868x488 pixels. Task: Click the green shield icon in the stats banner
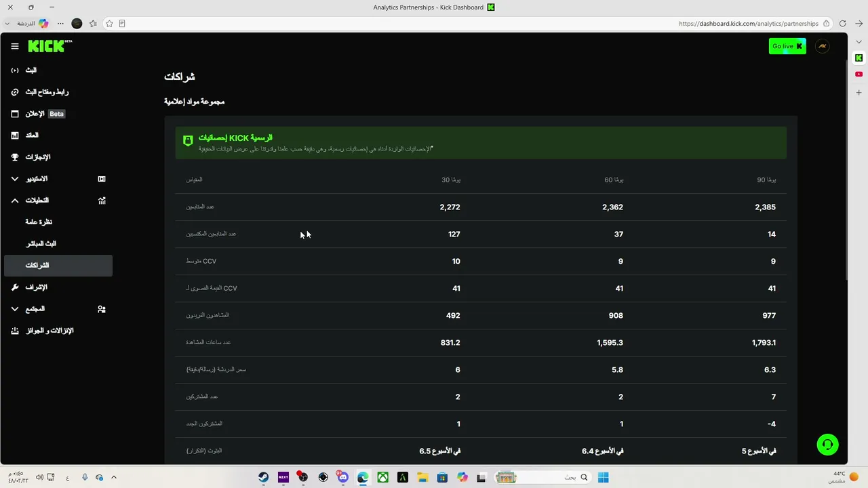click(x=188, y=140)
